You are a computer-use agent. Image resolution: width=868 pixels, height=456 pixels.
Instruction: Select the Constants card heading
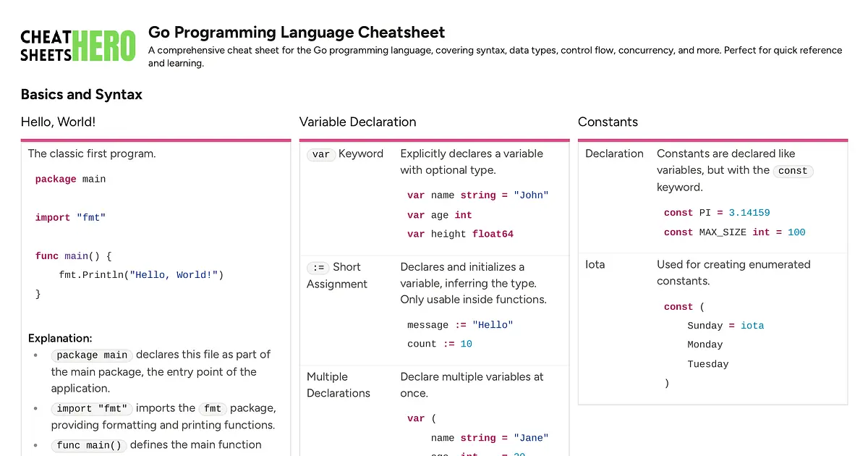tap(608, 122)
